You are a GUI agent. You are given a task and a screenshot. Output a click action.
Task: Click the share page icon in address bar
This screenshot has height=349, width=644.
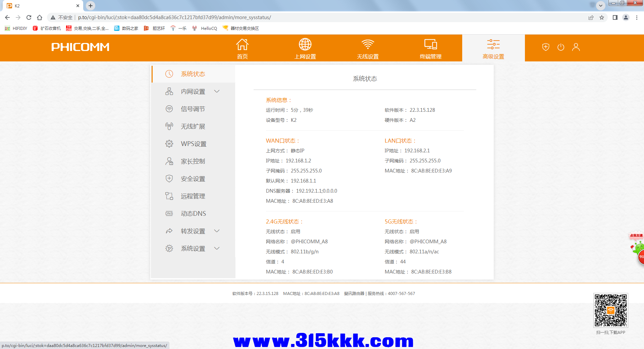click(591, 17)
